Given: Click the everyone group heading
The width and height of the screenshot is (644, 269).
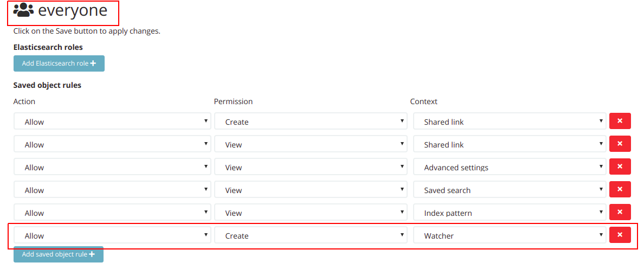Looking at the screenshot, I should (73, 10).
